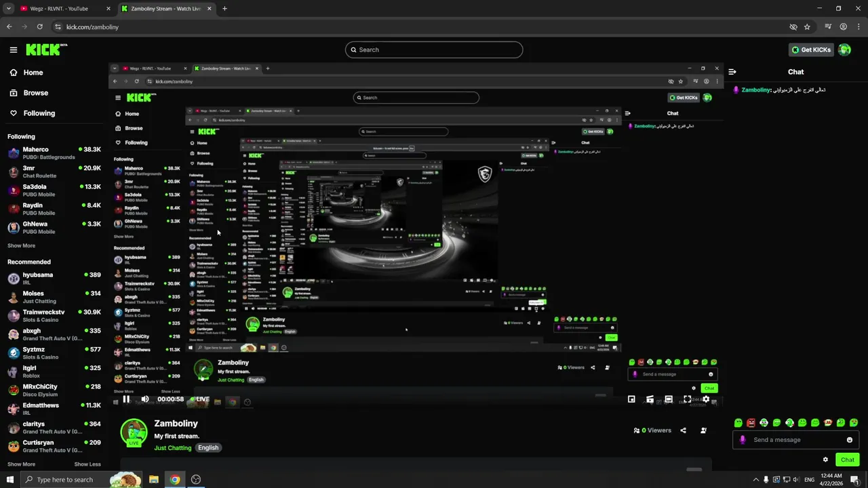Open Chrome three-dot menu

858,27
